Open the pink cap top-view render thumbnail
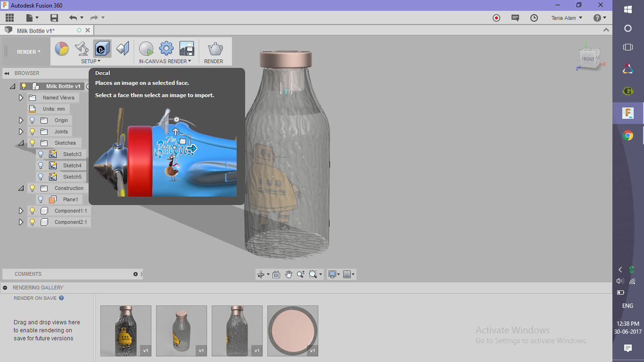Image resolution: width=644 pixels, height=362 pixels. pyautogui.click(x=293, y=331)
